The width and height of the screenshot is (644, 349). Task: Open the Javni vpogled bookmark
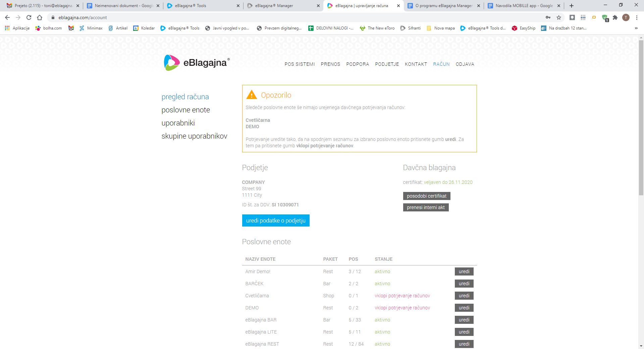(x=227, y=28)
